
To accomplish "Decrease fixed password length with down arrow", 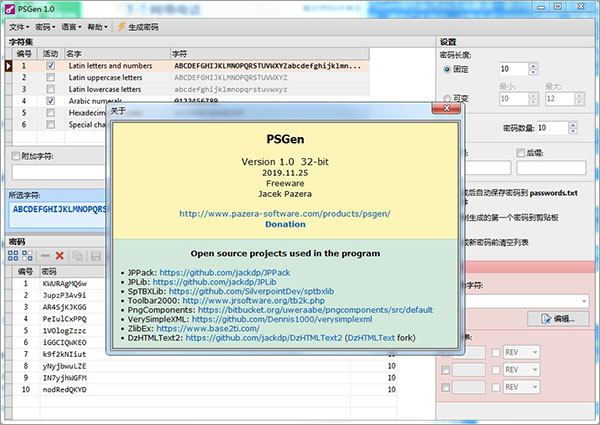I will tap(533, 72).
